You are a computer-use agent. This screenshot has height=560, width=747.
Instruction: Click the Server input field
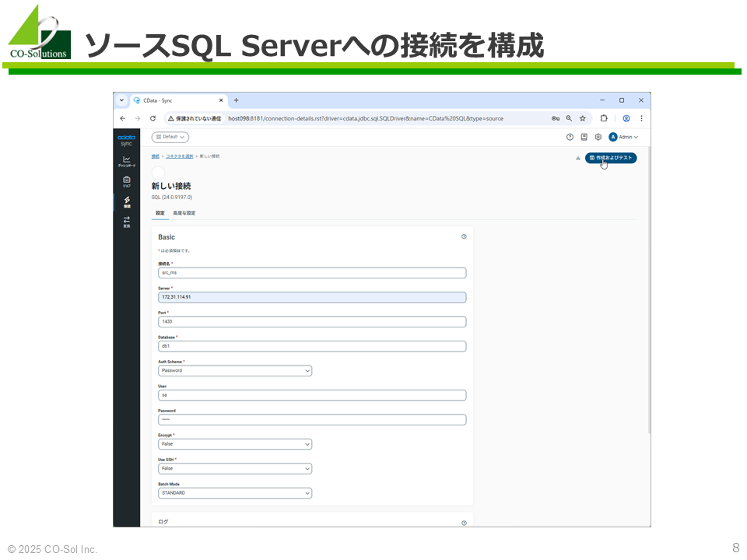[x=312, y=297]
